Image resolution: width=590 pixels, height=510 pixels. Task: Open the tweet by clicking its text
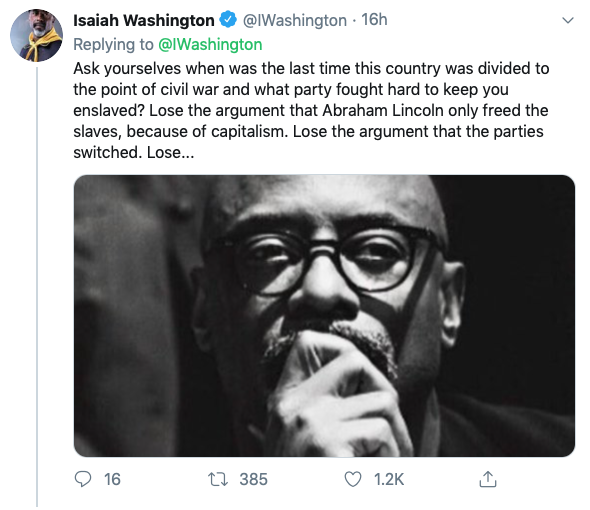311,111
